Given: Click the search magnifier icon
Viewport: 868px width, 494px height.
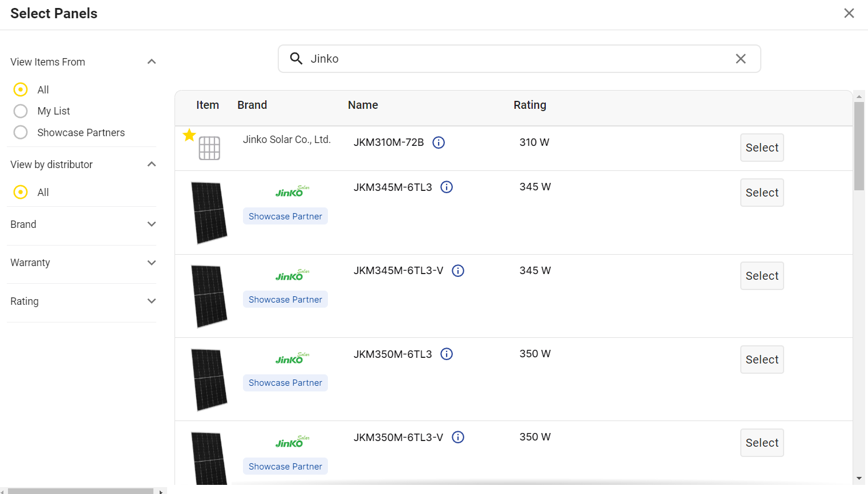Looking at the screenshot, I should (296, 59).
